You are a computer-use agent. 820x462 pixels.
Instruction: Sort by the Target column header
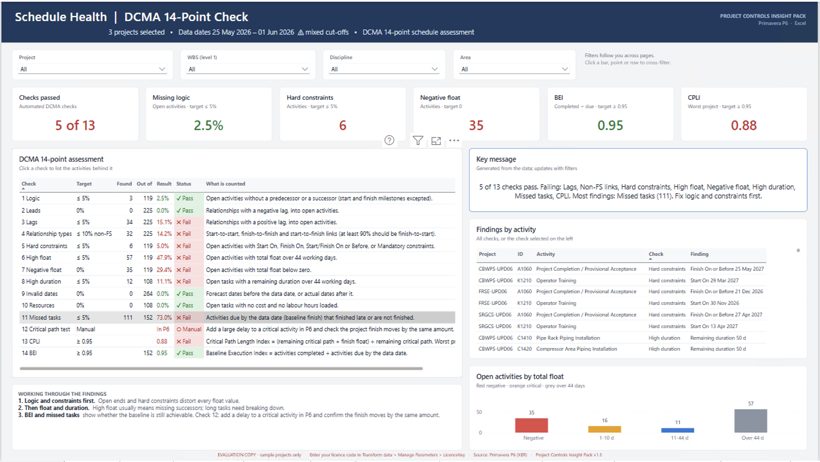pos(84,184)
